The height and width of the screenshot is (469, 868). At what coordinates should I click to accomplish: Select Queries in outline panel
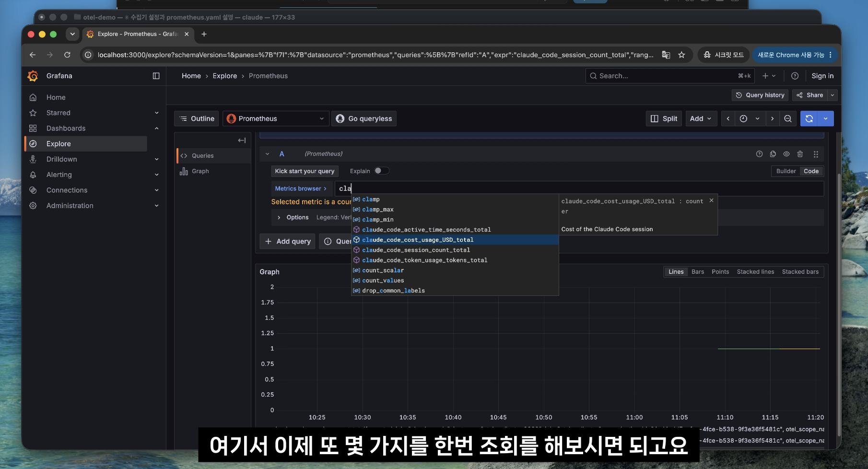pos(214,155)
